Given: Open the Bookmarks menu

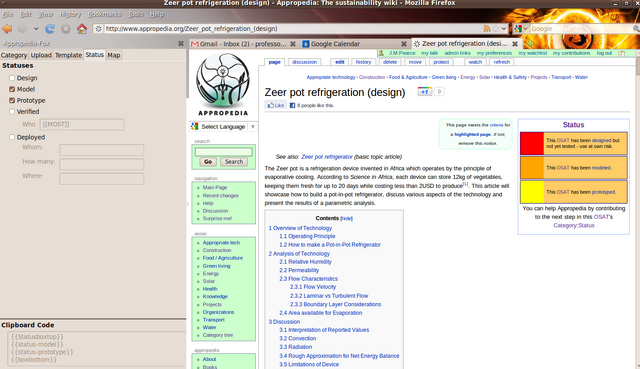Looking at the screenshot, I should pos(104,14).
